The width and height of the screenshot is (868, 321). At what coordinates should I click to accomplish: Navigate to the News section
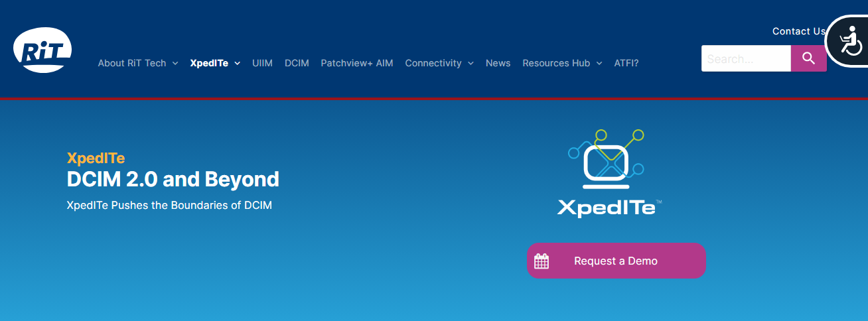tap(498, 63)
